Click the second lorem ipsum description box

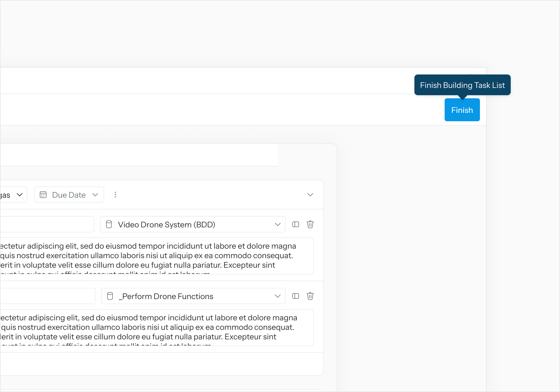click(x=157, y=328)
